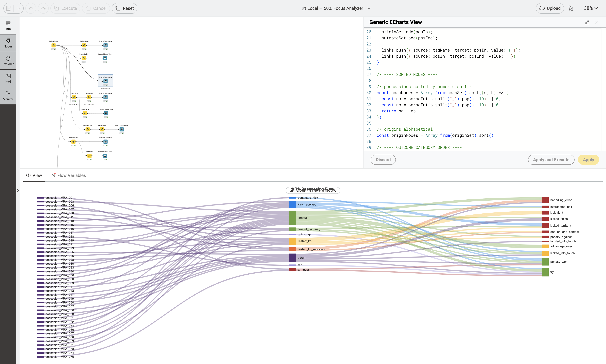Select the Row Filter node in workflow
The image size is (606, 364).
pos(89,155)
